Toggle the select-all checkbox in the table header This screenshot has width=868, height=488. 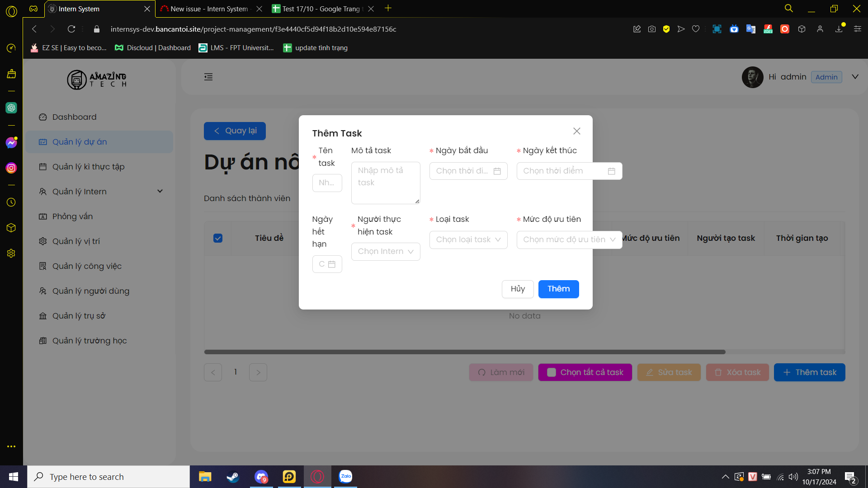pyautogui.click(x=218, y=238)
